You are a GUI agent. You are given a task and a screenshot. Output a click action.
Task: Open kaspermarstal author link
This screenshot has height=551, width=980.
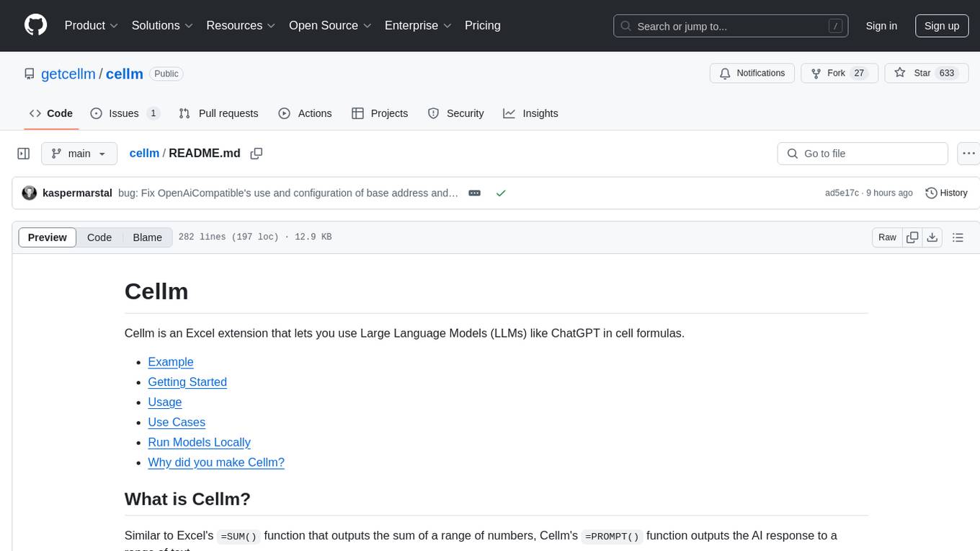tap(77, 193)
